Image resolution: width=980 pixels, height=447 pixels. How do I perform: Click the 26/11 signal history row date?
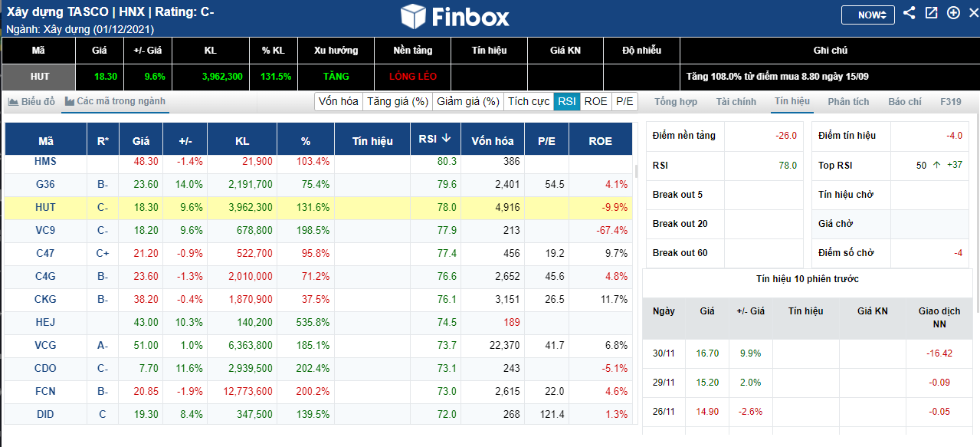(x=664, y=412)
